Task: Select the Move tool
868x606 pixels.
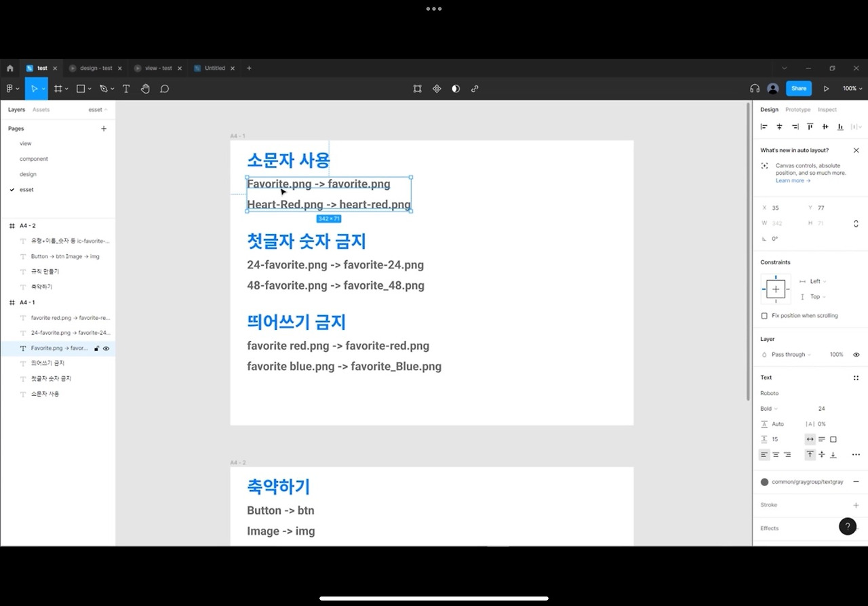Action: (x=33, y=89)
